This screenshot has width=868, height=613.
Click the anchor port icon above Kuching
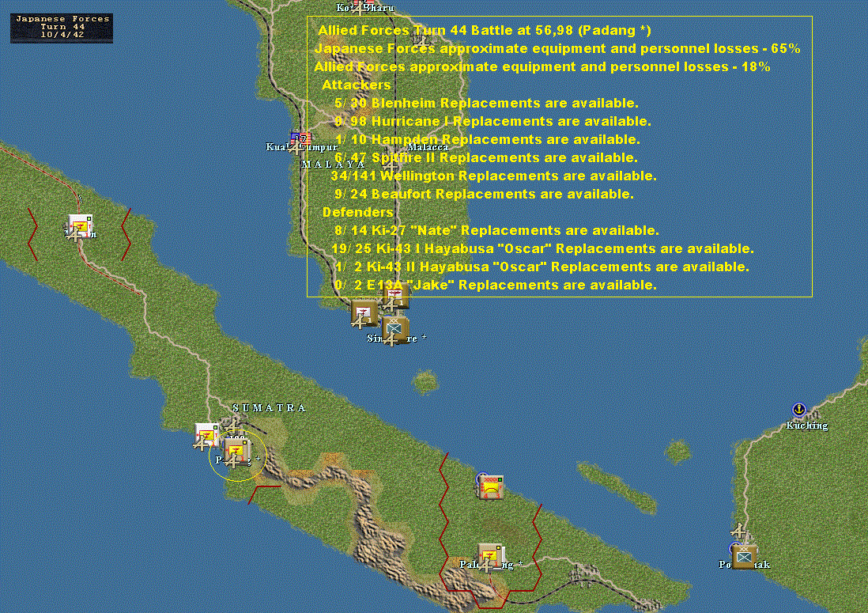click(x=798, y=410)
